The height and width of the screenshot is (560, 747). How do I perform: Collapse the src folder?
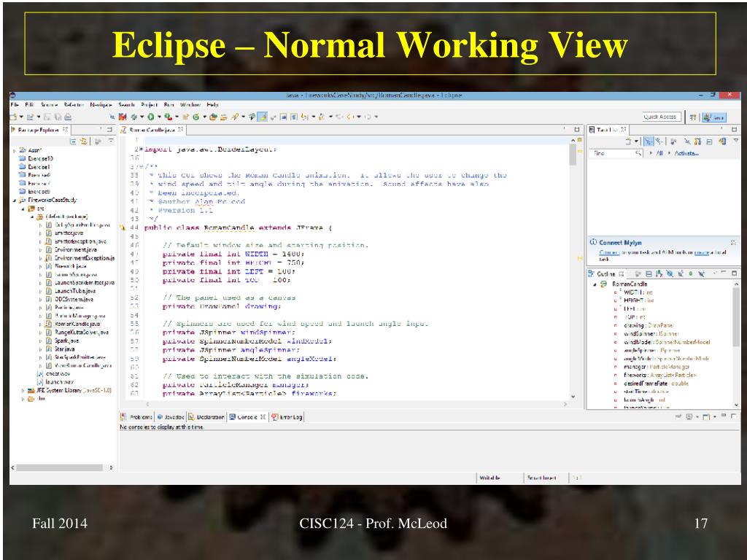pos(23,209)
